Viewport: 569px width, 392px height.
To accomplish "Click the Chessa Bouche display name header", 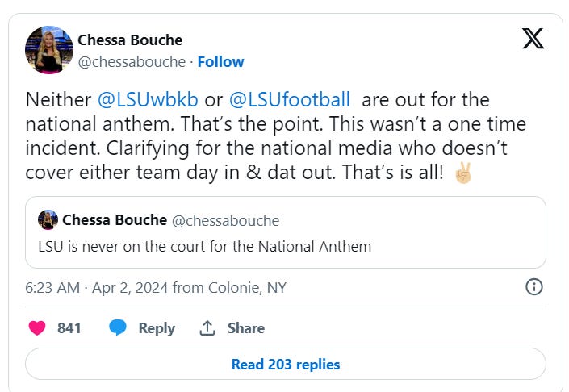I will coord(130,40).
